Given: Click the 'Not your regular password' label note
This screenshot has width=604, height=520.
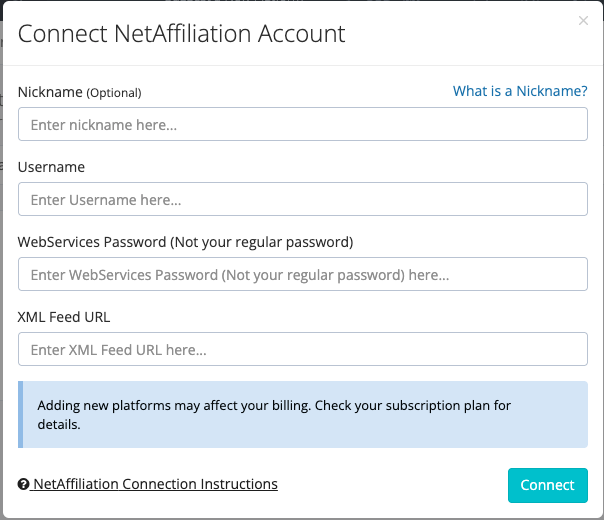Looking at the screenshot, I should point(263,242).
